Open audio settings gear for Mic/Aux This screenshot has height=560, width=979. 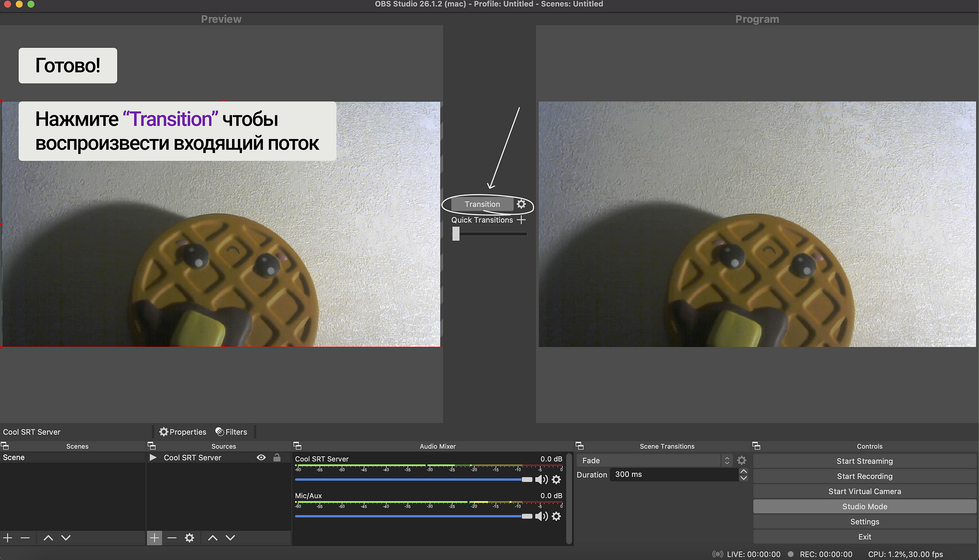[557, 516]
